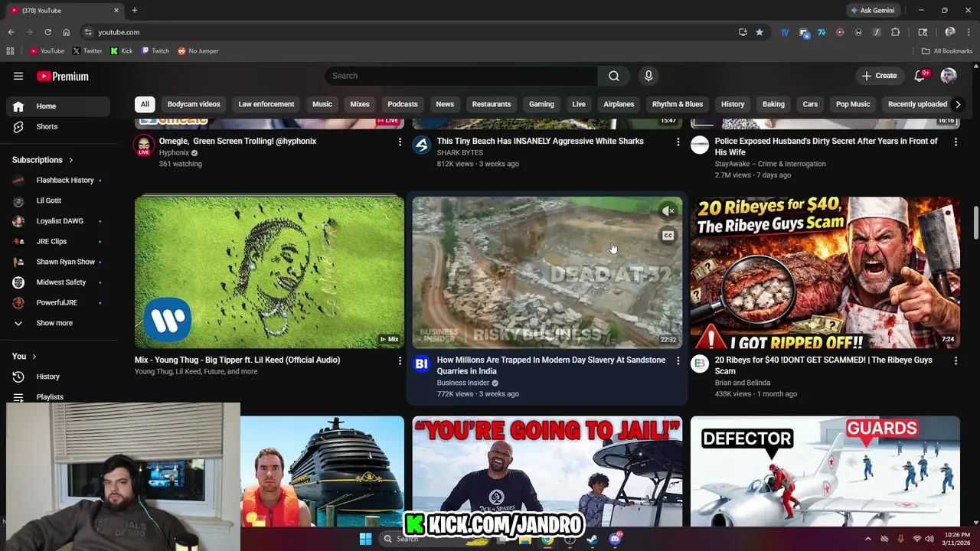Click the YouTube search field
This screenshot has height=551, width=980.
461,76
